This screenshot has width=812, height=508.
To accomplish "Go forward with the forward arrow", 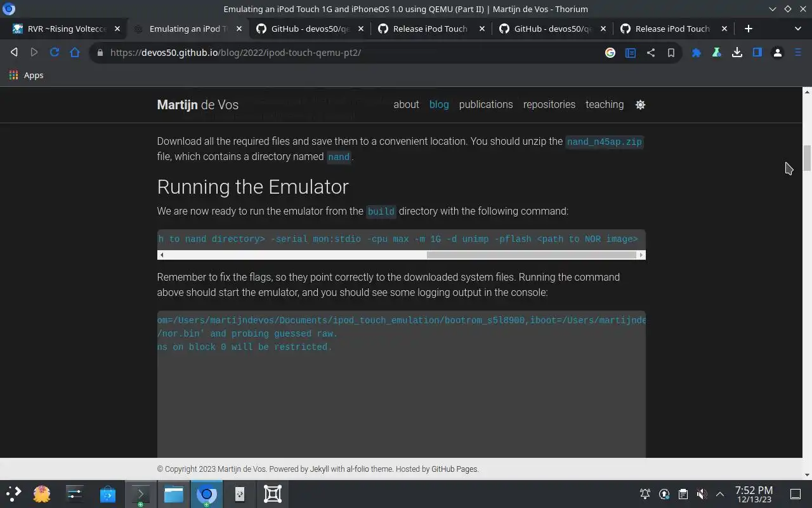I will pyautogui.click(x=34, y=53).
